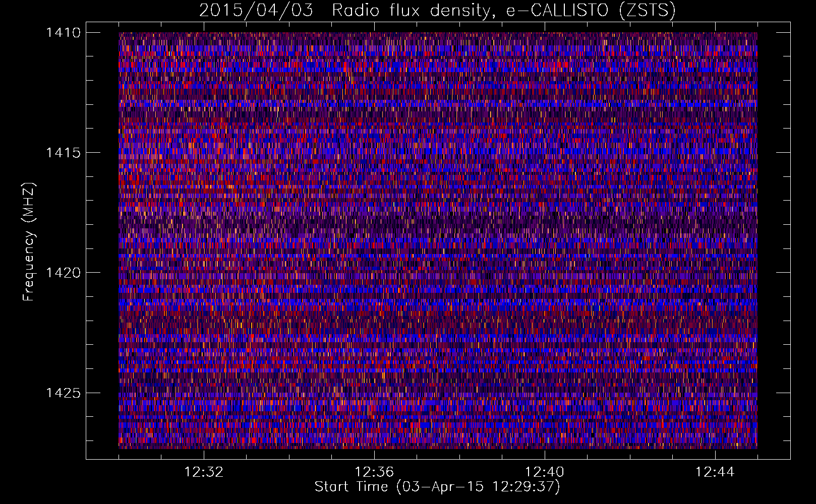Click the '12:44' time axis label
The image size is (816, 504).
click(x=715, y=472)
